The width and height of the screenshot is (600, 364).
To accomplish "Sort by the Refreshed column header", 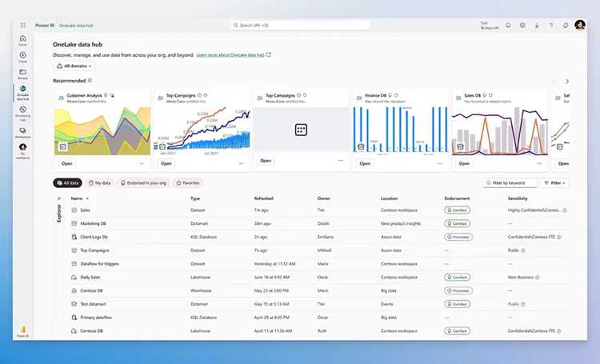I will [264, 198].
